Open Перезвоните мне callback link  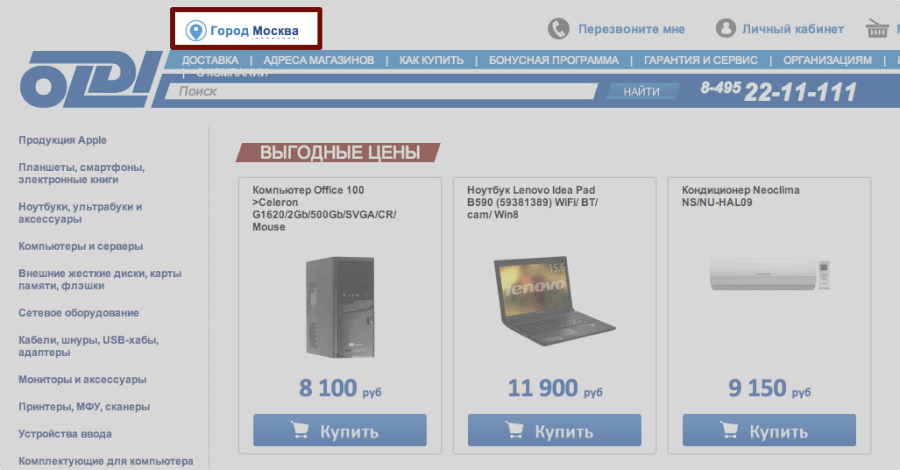631,29
